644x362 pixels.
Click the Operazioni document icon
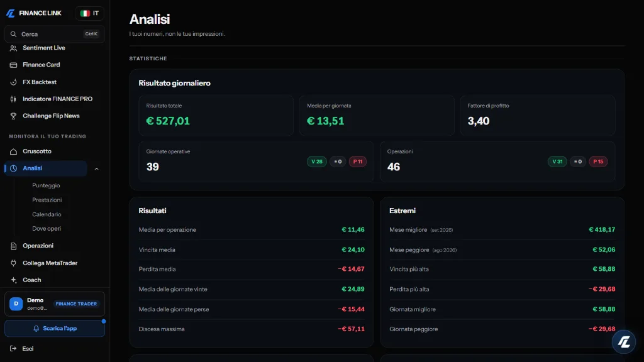click(14, 246)
